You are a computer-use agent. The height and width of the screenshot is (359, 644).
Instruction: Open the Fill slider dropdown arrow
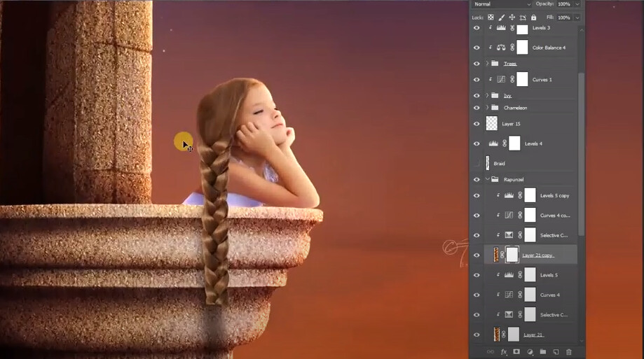tap(577, 17)
